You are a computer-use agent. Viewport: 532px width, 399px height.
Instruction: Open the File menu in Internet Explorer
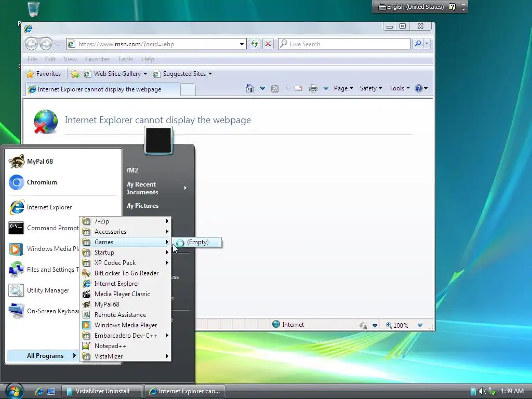coord(32,59)
